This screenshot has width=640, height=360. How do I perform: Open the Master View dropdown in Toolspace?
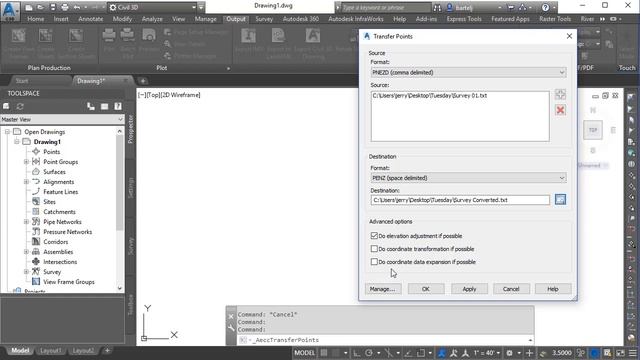coord(62,119)
